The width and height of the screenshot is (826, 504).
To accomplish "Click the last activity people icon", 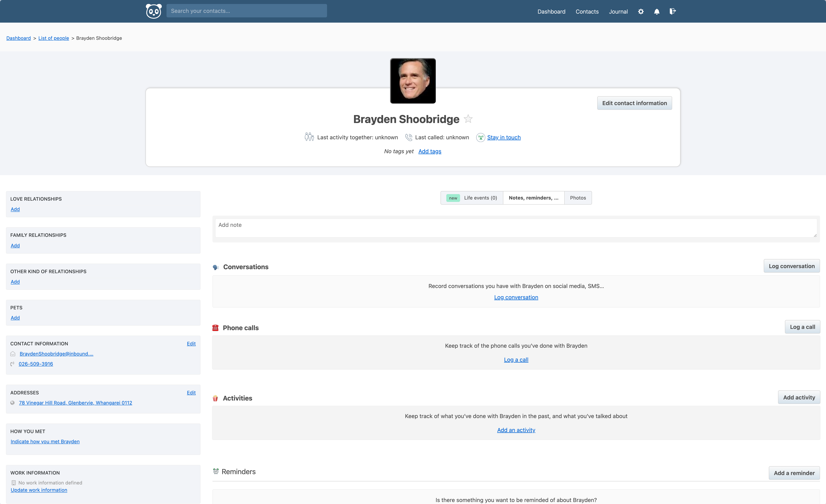I will pyautogui.click(x=309, y=137).
